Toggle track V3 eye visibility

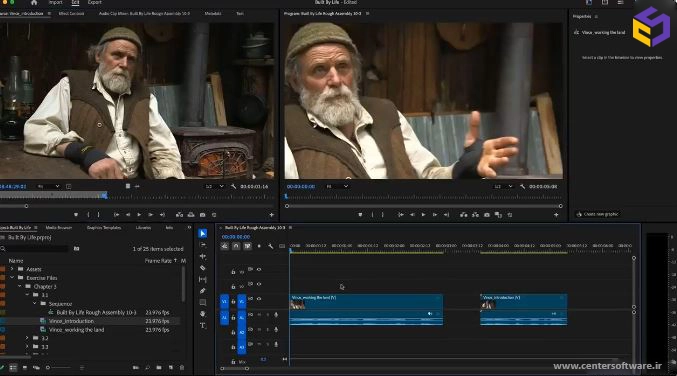pyautogui.click(x=259, y=269)
